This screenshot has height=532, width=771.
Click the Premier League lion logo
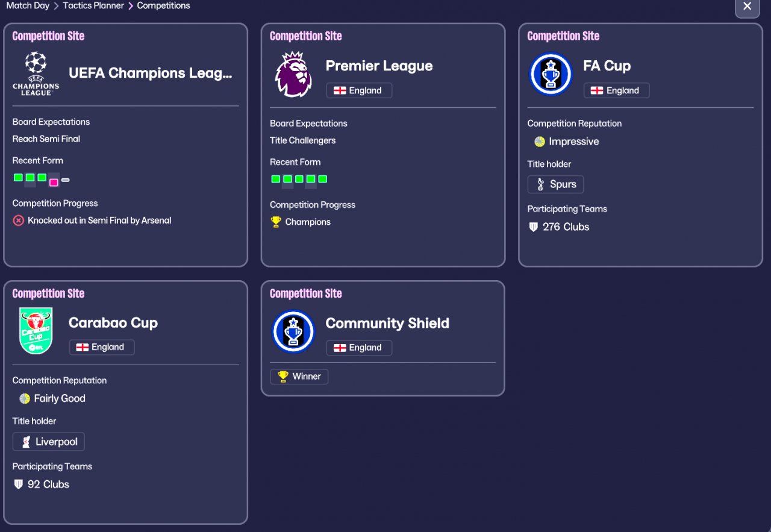click(x=293, y=75)
